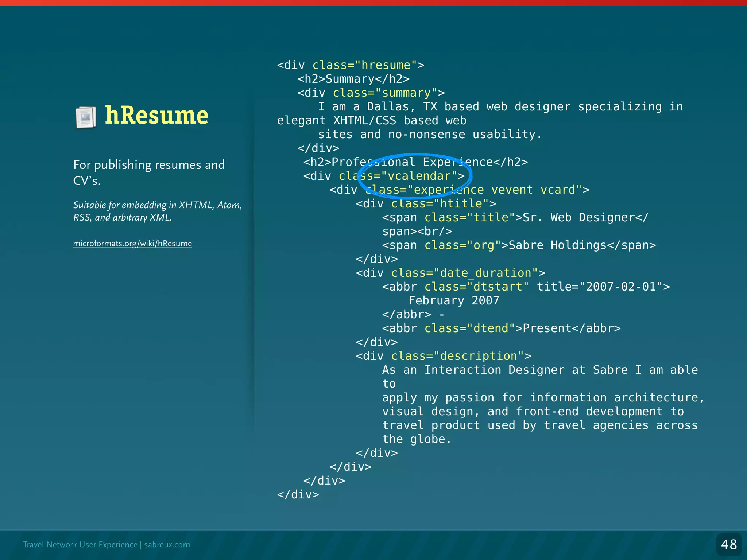This screenshot has width=747, height=560.
Task: Click the 'travel product used by travel agencies' line
Action: [x=540, y=425]
